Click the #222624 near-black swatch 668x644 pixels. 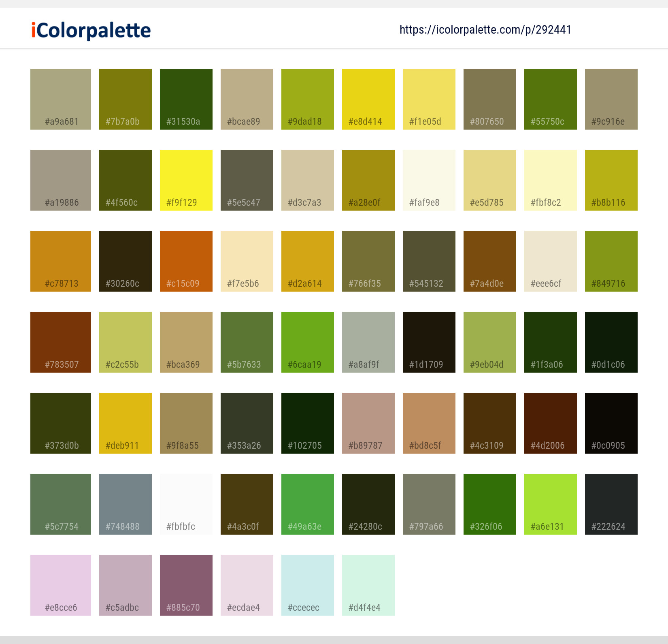611,504
